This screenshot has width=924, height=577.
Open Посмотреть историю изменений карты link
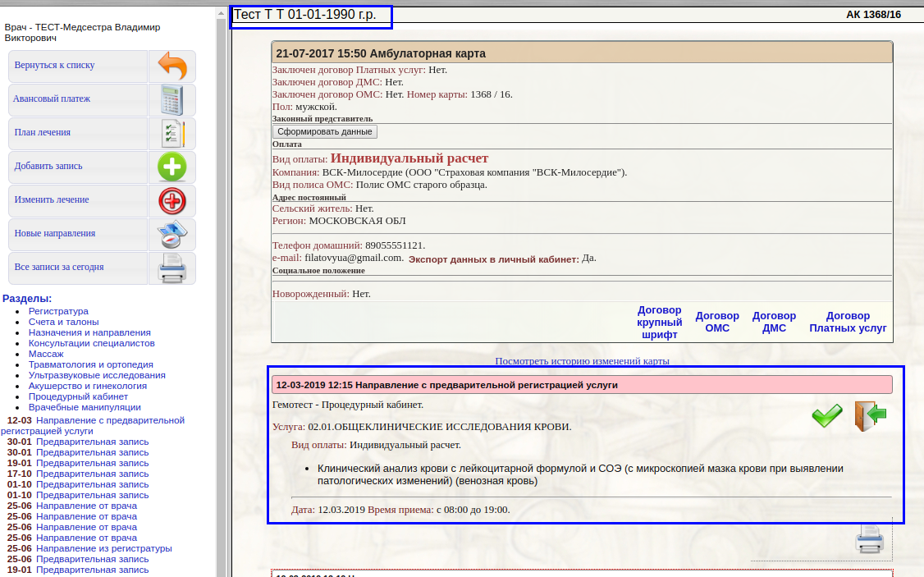point(582,361)
